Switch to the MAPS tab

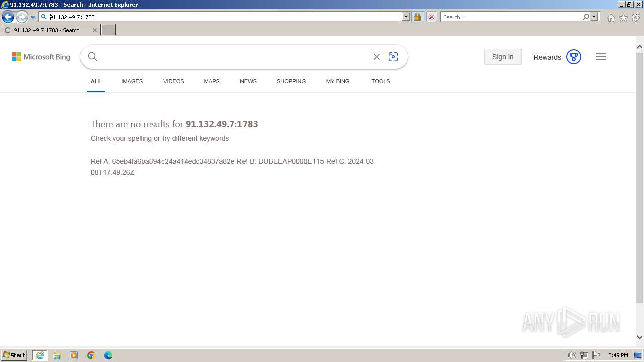(x=212, y=81)
